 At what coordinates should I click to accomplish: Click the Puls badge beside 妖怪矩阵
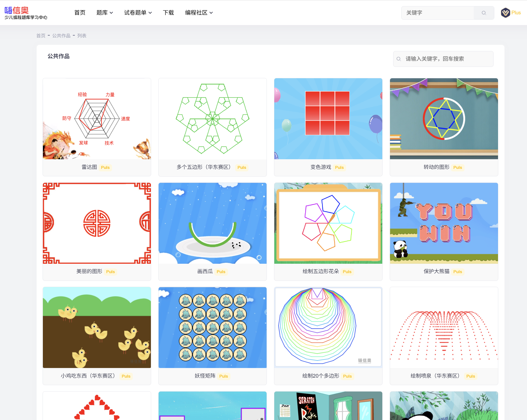(223, 376)
